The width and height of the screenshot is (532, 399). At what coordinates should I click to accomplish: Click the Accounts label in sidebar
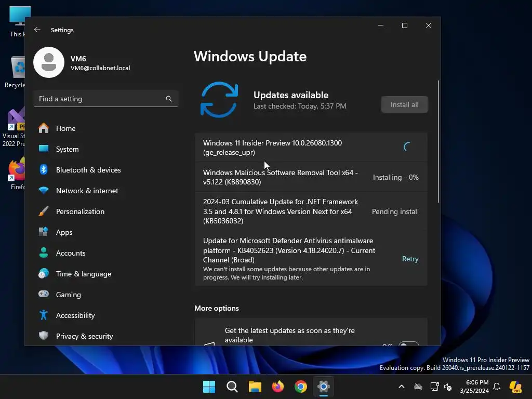[71, 253]
